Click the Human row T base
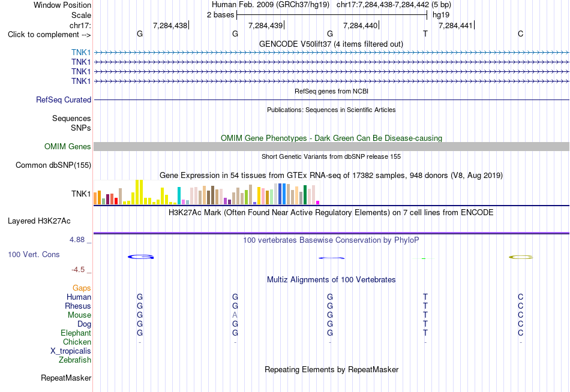Viewport: 570px width, 392px height. coord(425,297)
